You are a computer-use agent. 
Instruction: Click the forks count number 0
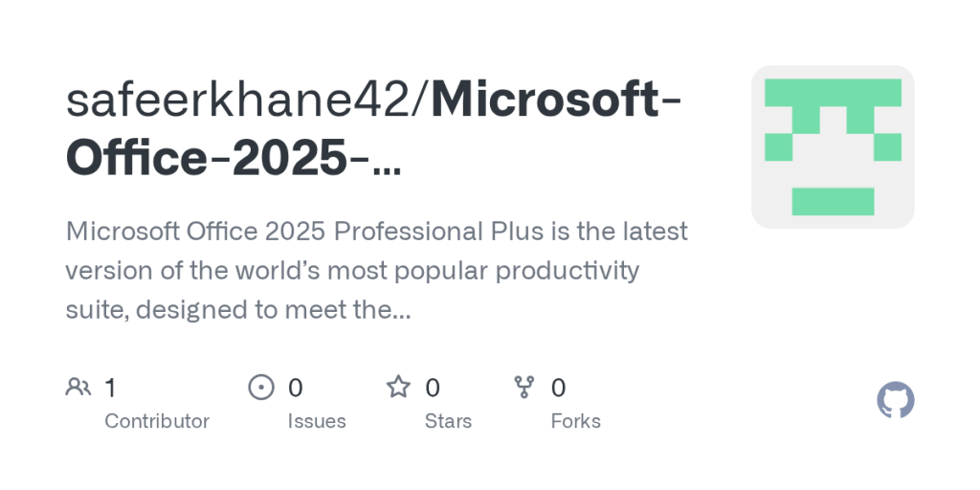point(558,389)
